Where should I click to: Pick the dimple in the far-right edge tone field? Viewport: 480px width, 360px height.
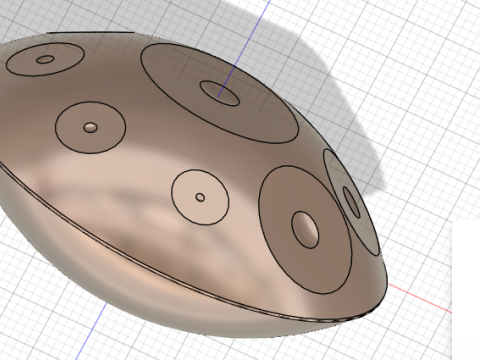pos(352,202)
